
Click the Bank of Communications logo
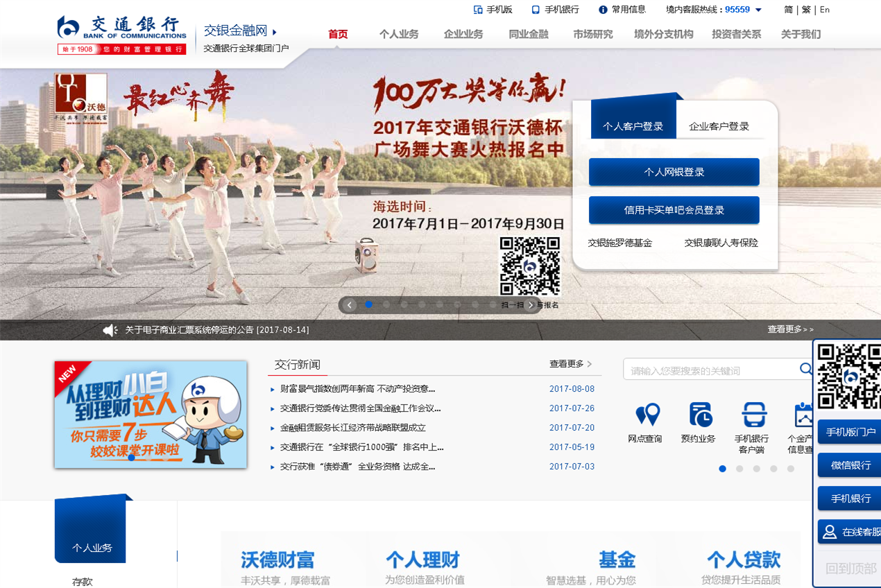(121, 35)
